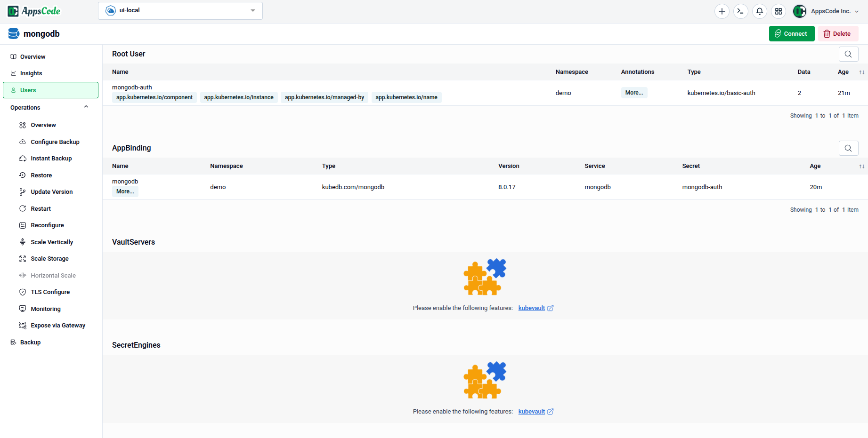Select the Scale Vertically operation icon

22,242
